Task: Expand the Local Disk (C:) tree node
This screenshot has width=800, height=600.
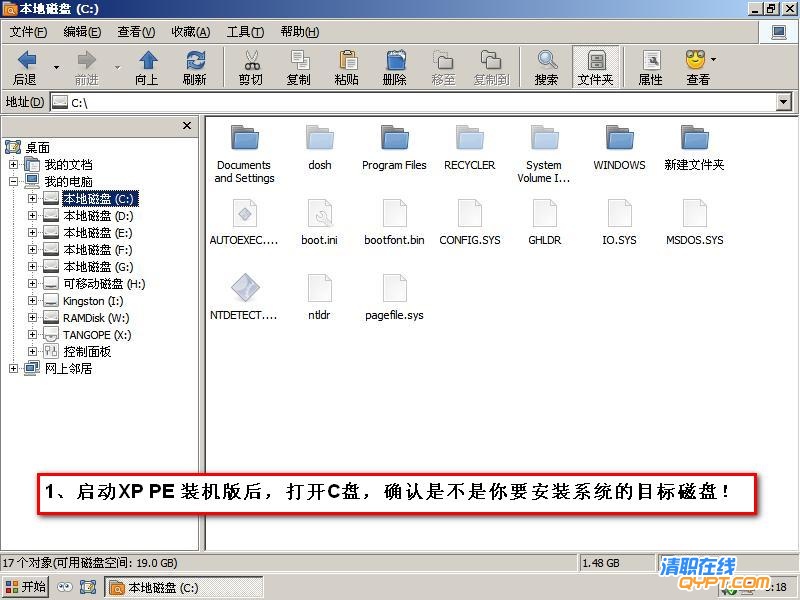Action: [x=32, y=198]
